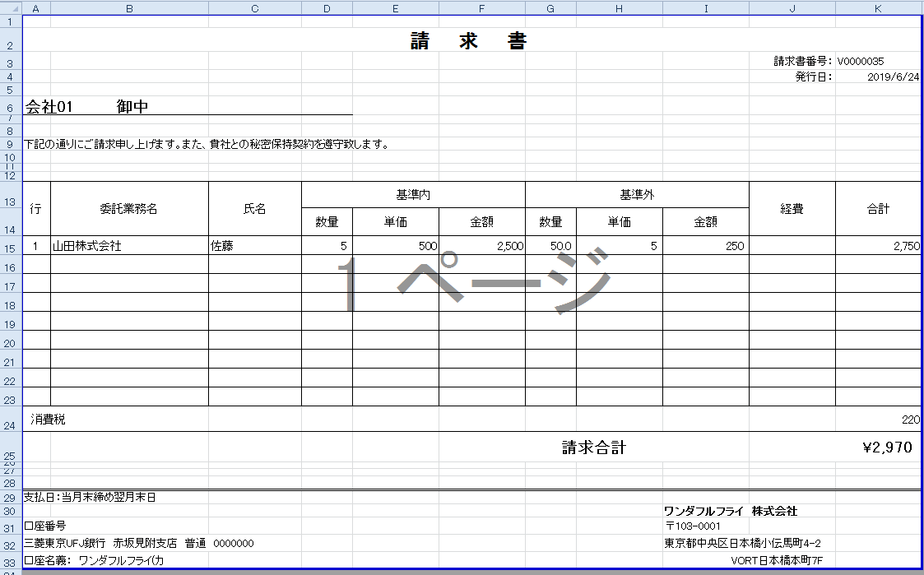
Task: Select column B header
Action: coord(130,8)
